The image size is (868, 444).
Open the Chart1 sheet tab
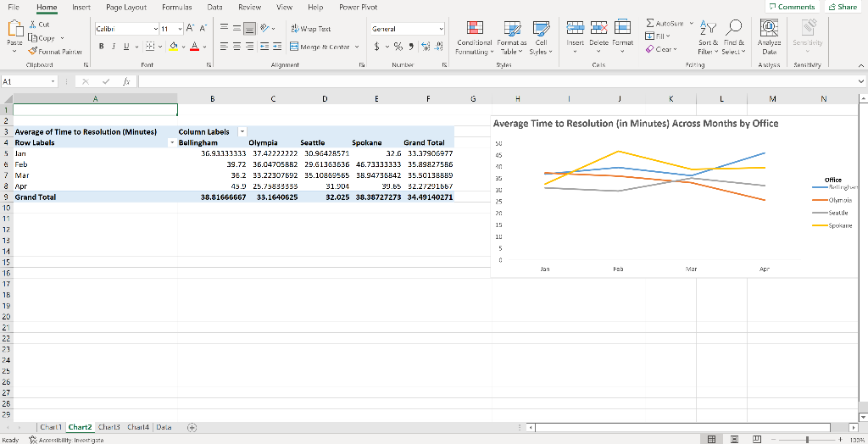coord(51,427)
